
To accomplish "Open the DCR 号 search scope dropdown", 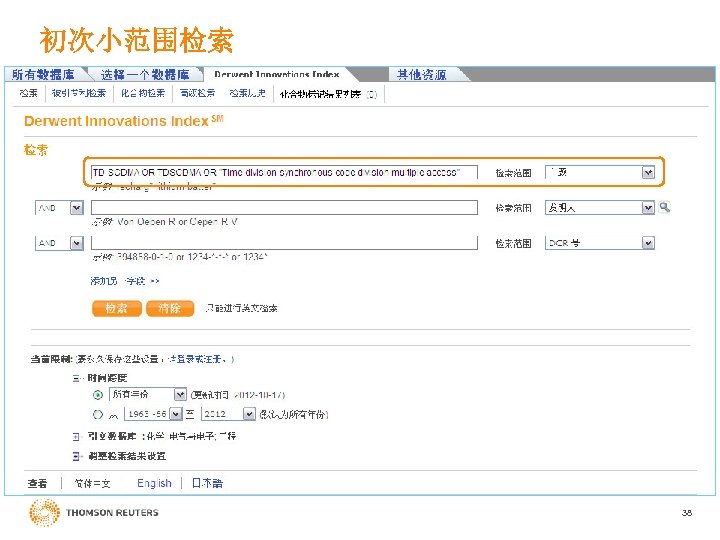I will (x=600, y=243).
